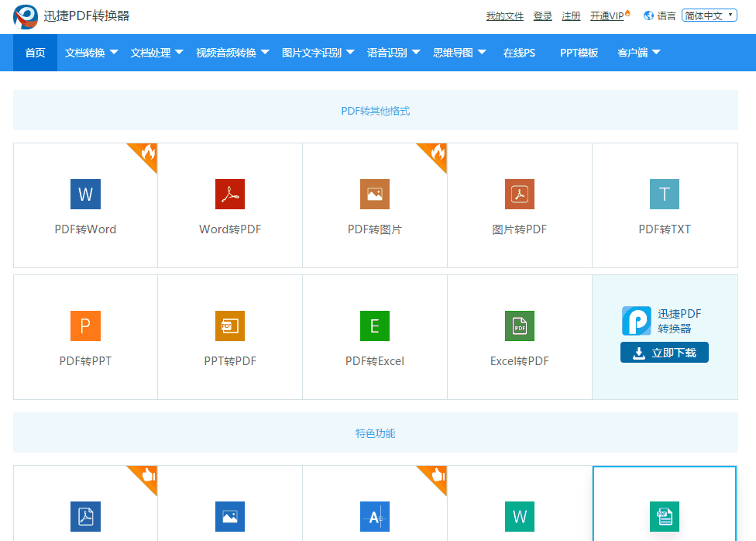Click the 开通VIP link
Screen dimensions: 756x541
click(607, 16)
